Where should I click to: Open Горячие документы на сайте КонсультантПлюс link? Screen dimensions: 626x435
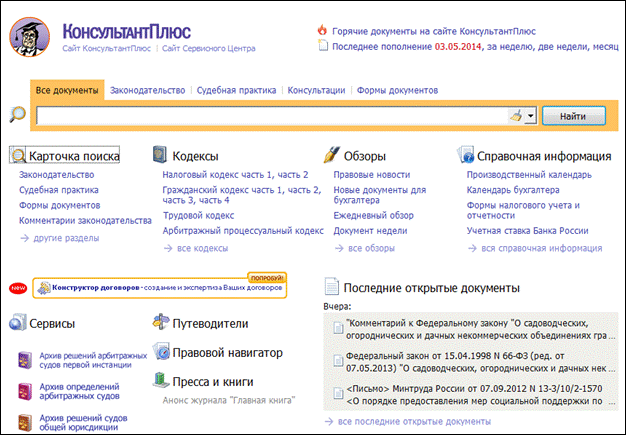pyautogui.click(x=434, y=31)
